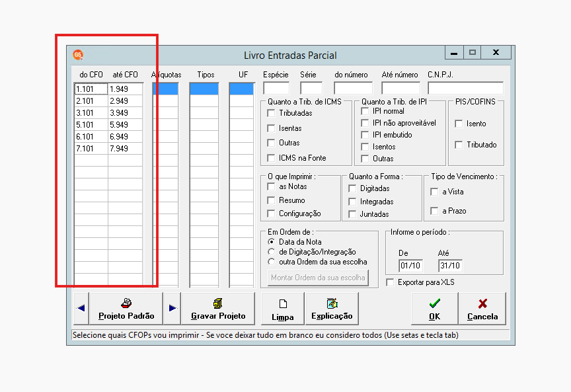Select do CFO cell 7.101
The width and height of the screenshot is (571, 392).
pyautogui.click(x=91, y=149)
